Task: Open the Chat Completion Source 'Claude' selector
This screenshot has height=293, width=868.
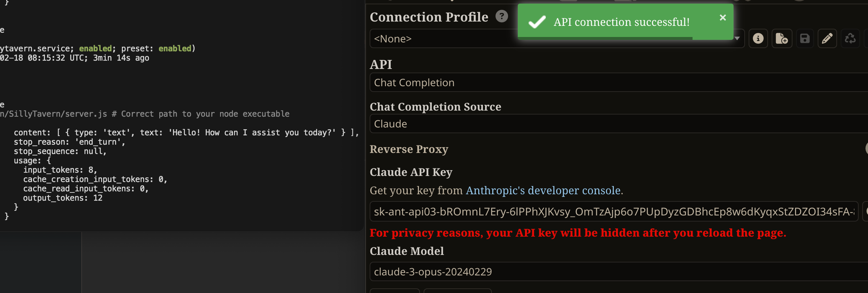Action: 619,124
